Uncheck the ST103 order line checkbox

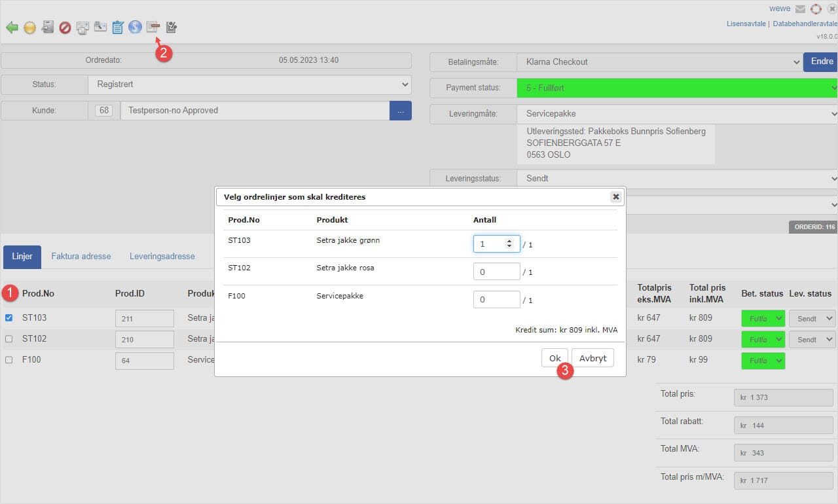point(9,318)
